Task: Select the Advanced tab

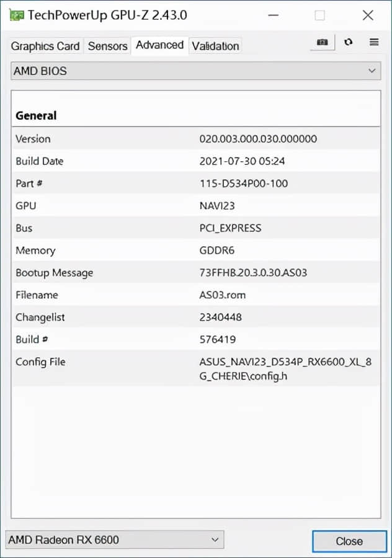Action: point(159,45)
